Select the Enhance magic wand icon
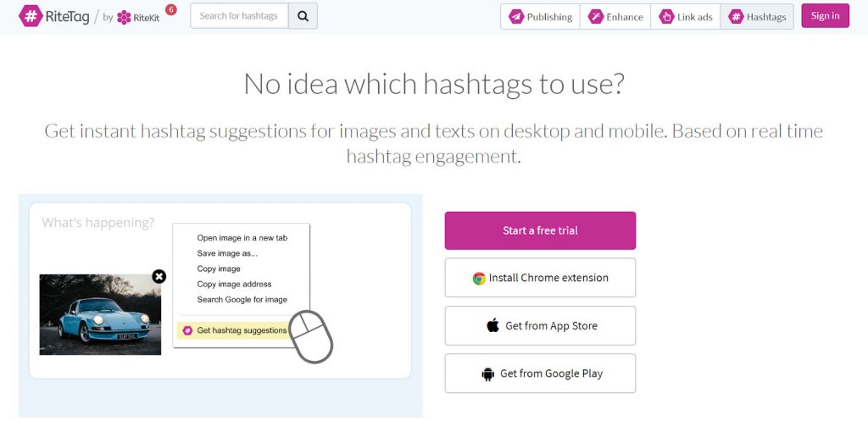868x421 pixels. tap(595, 17)
